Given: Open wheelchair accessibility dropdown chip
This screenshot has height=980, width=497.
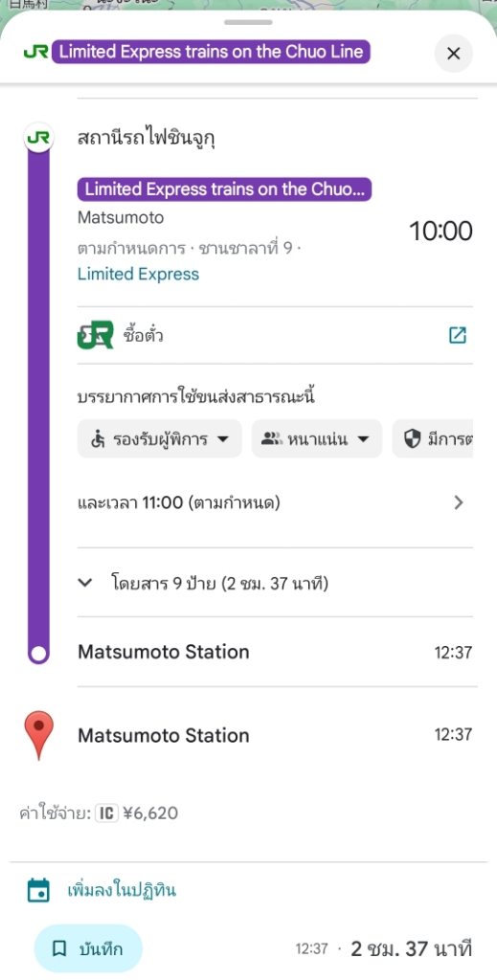Looking at the screenshot, I should point(159,438).
